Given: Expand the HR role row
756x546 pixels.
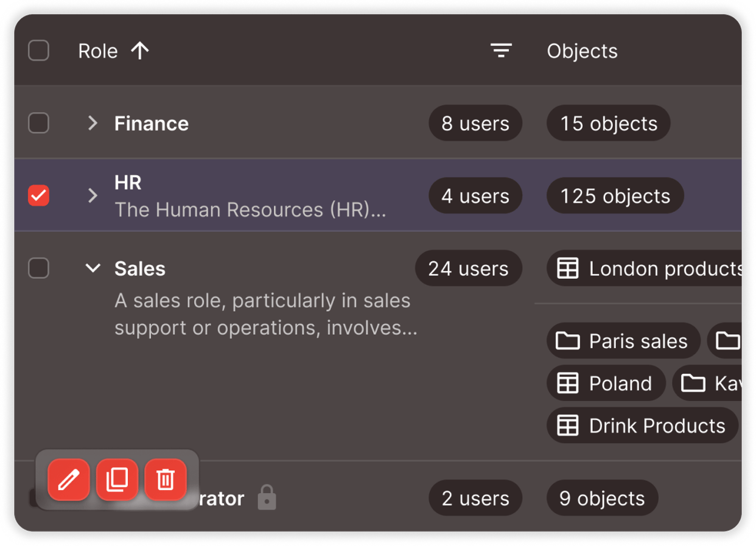Looking at the screenshot, I should coord(93,196).
